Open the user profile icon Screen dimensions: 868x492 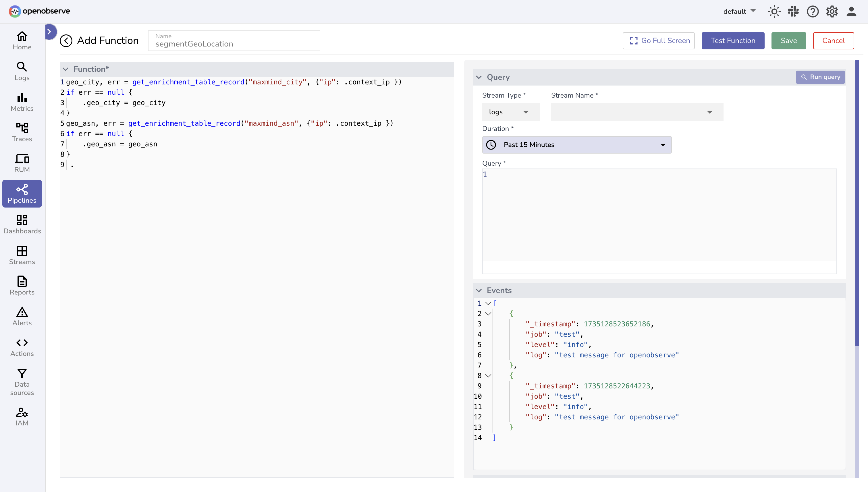(x=851, y=11)
